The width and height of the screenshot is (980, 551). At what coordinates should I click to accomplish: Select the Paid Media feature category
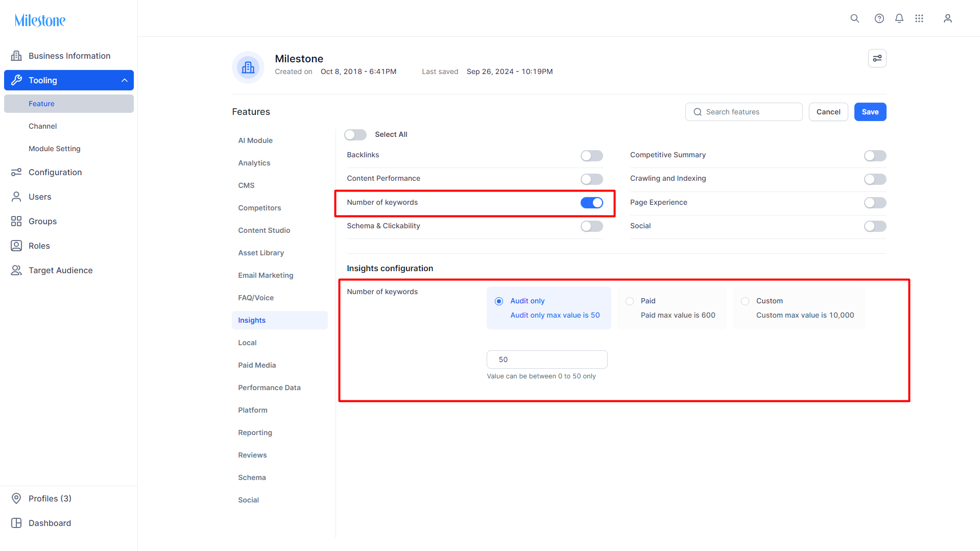(280, 365)
